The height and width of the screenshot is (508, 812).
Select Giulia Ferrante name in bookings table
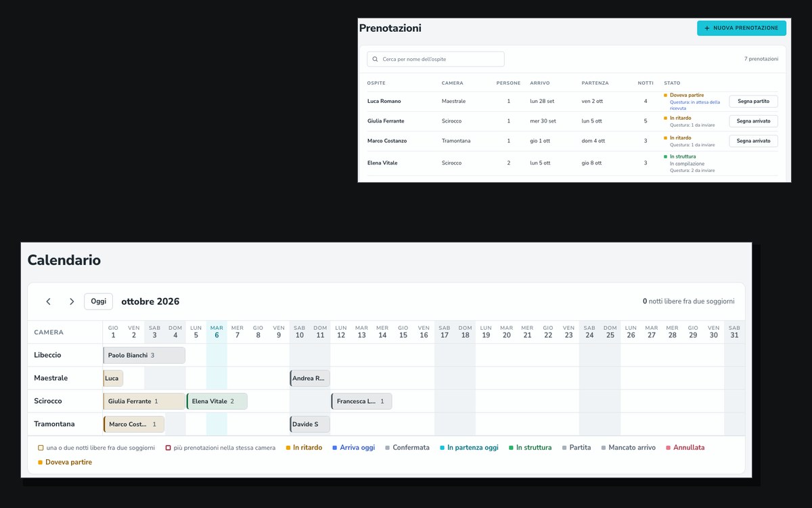pyautogui.click(x=386, y=121)
